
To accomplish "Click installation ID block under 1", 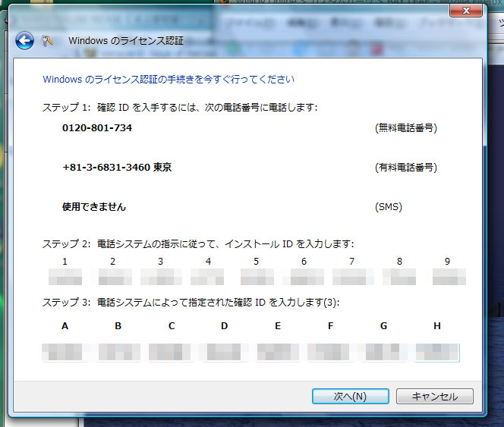I will [65, 277].
